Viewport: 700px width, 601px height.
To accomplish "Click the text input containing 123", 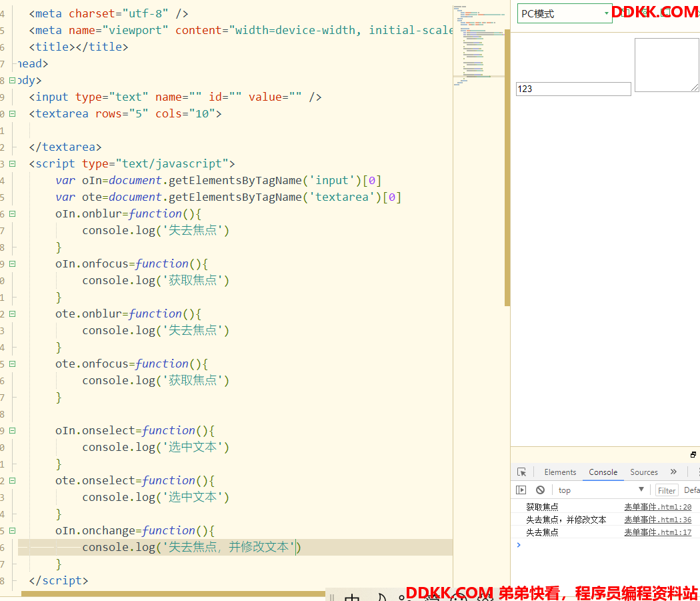I will coord(573,89).
